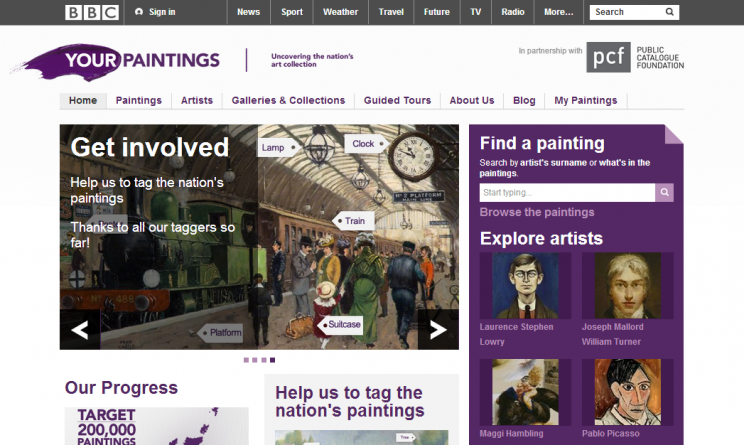
Task: Click the Train tag on the painting
Action: click(x=353, y=221)
